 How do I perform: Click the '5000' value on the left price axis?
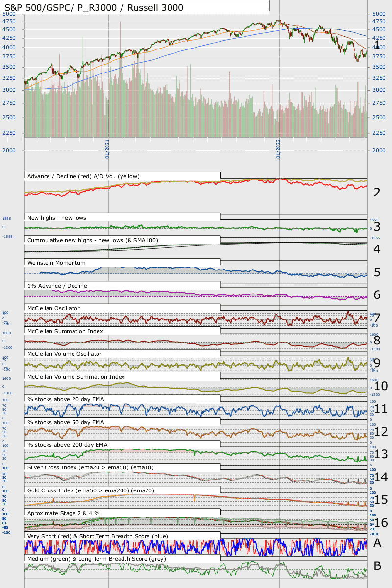point(9,14)
